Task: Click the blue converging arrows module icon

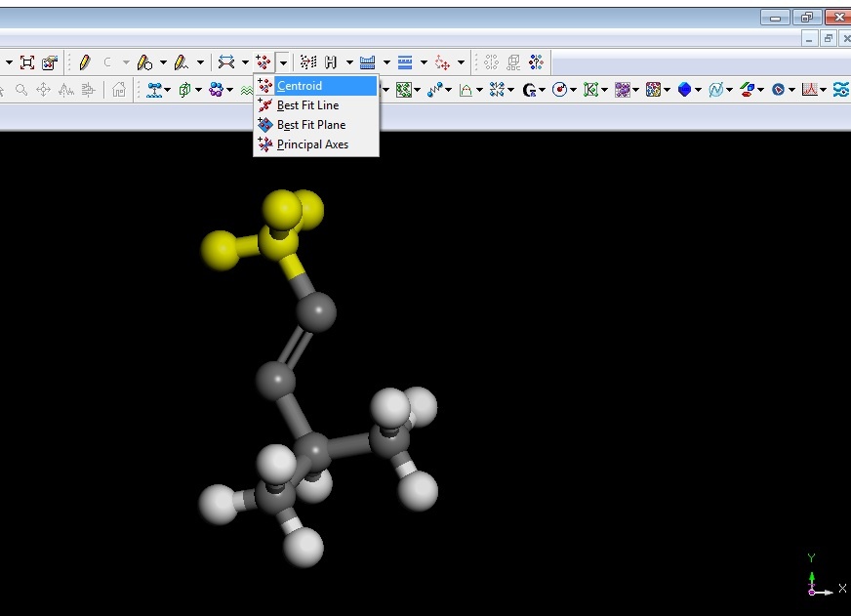Action: 497,90
